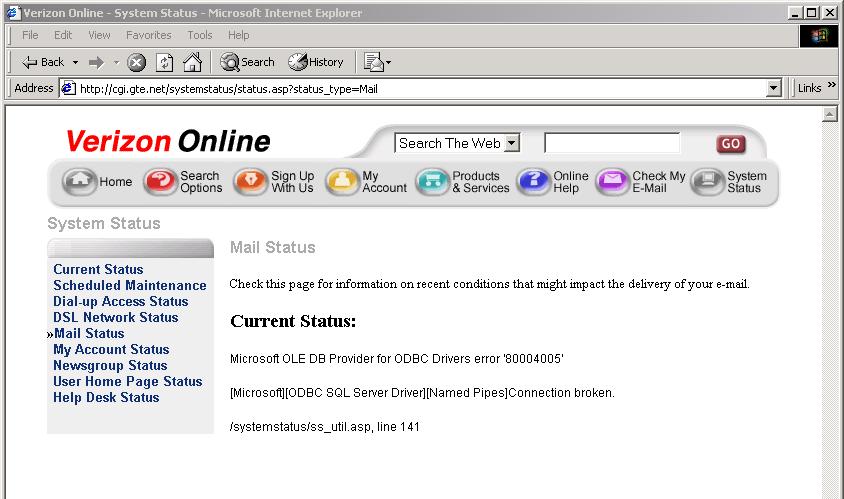Click the 'Current Status:' heading text
Screen dimensions: 844x499
coord(293,321)
